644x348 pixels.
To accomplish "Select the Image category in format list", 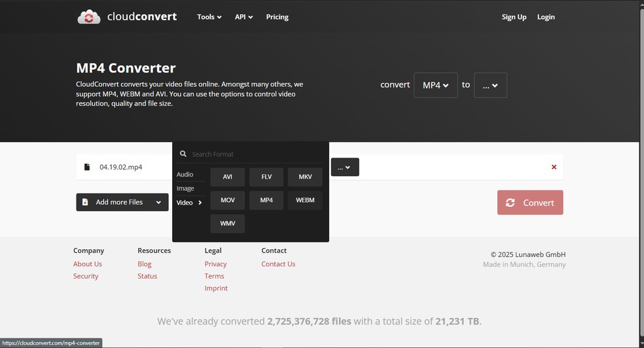I will click(185, 188).
